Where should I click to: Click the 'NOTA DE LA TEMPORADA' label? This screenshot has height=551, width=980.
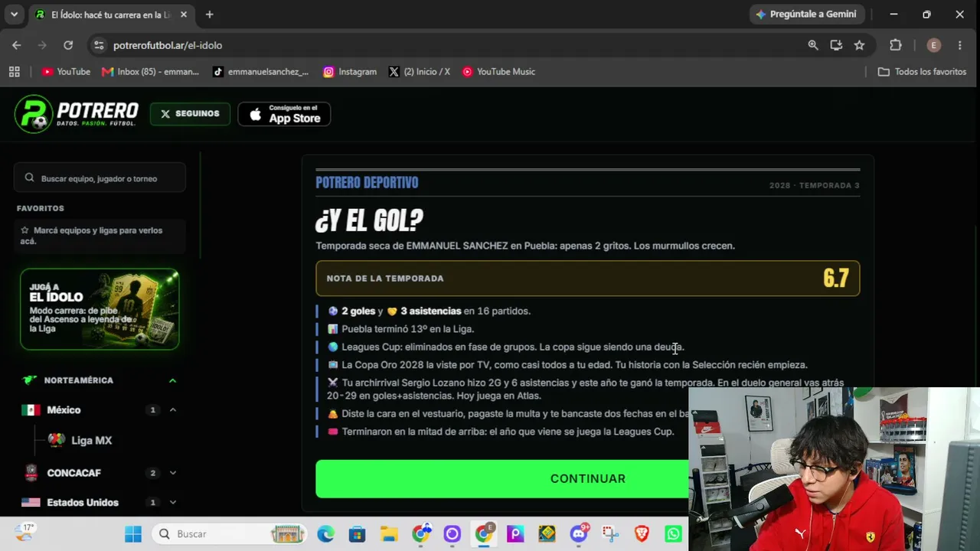point(385,279)
